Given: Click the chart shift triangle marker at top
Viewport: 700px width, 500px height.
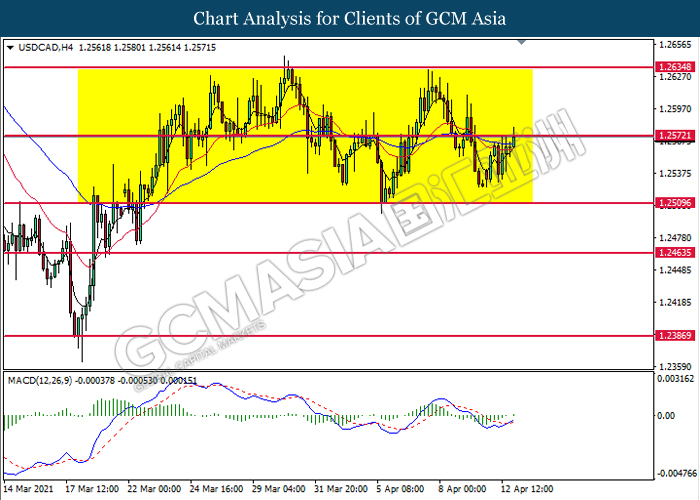Looking at the screenshot, I should click(521, 42).
